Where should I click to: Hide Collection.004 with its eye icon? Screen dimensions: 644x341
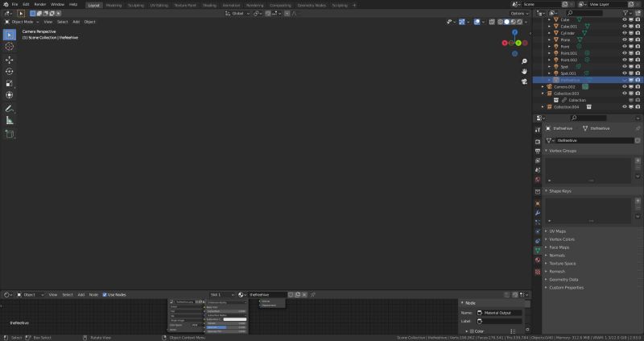coord(625,107)
